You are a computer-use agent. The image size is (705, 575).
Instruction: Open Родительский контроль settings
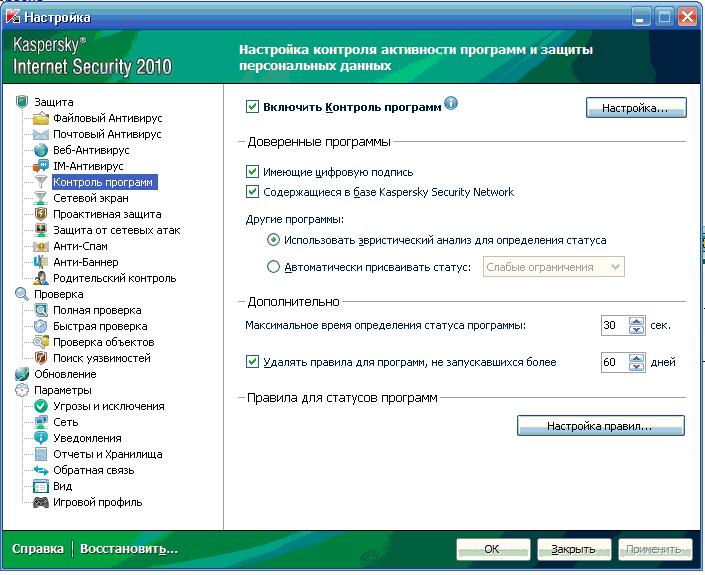(x=115, y=278)
